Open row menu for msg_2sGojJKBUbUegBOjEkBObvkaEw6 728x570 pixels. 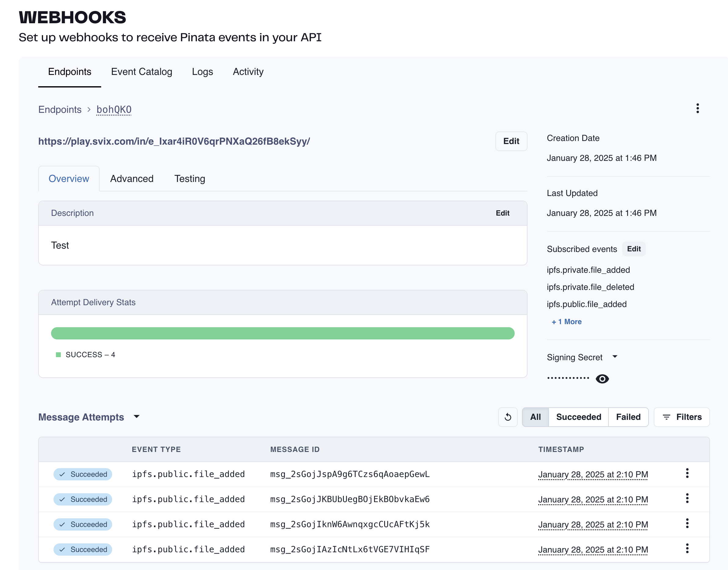tap(687, 498)
